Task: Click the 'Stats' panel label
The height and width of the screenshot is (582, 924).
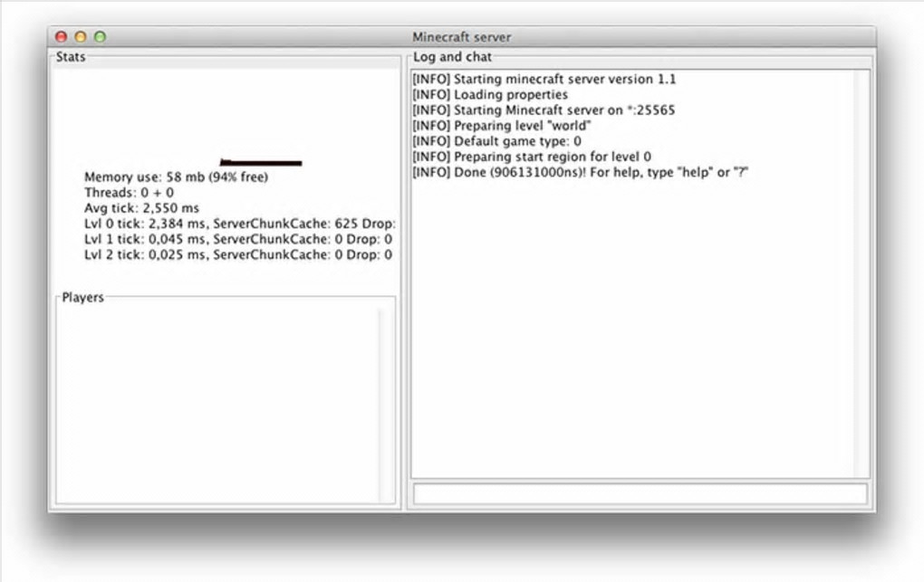Action: [x=71, y=57]
